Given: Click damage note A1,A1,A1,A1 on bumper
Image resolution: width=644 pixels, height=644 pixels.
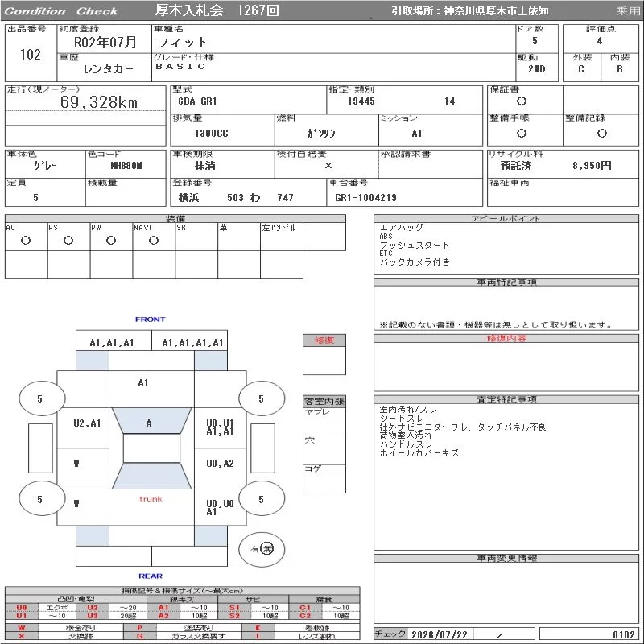Looking at the screenshot, I should point(192,343).
